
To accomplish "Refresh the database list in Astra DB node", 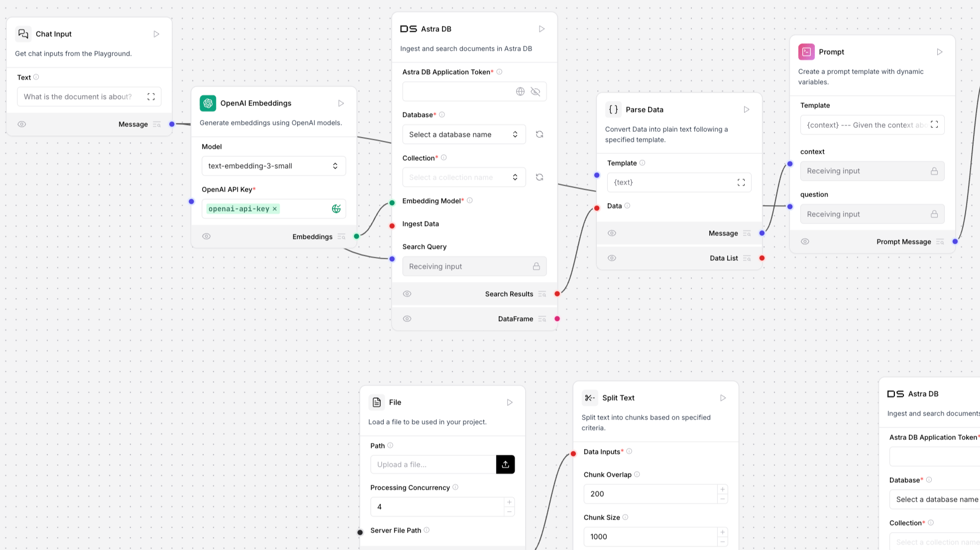I will [x=540, y=134].
